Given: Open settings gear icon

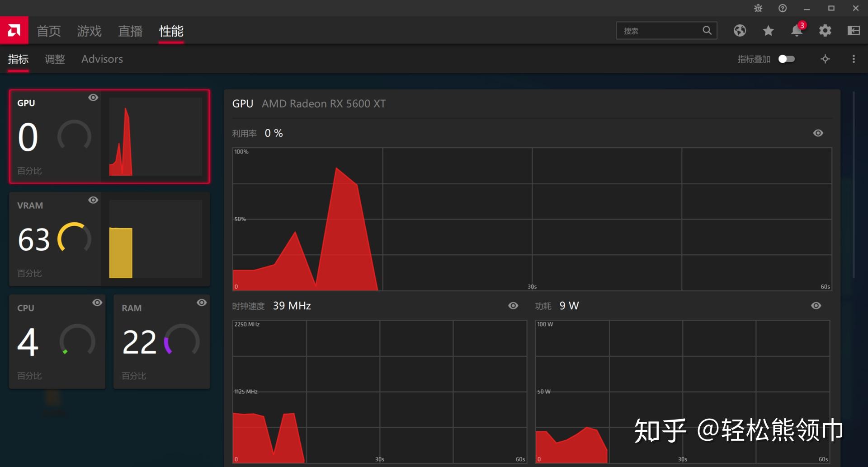Looking at the screenshot, I should coord(825,30).
